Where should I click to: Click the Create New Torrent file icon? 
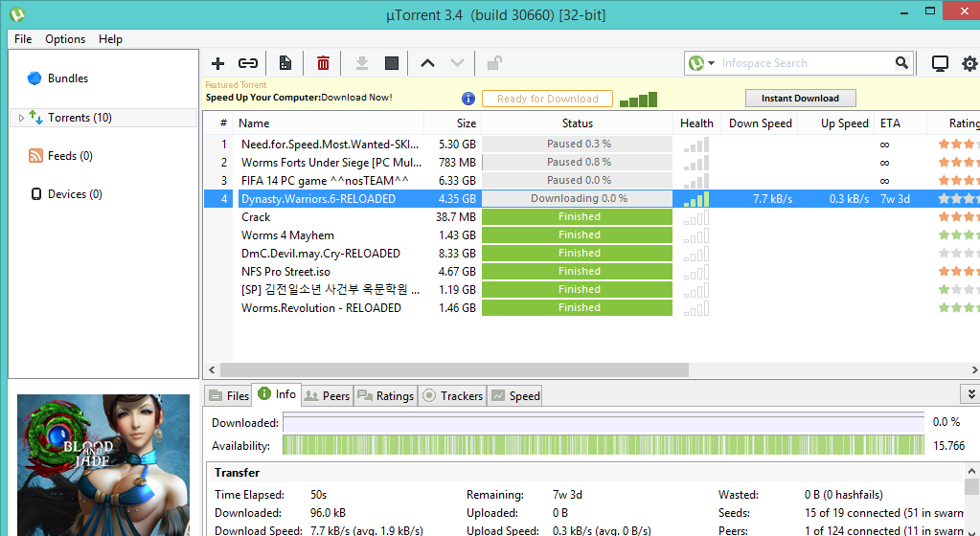click(x=285, y=63)
